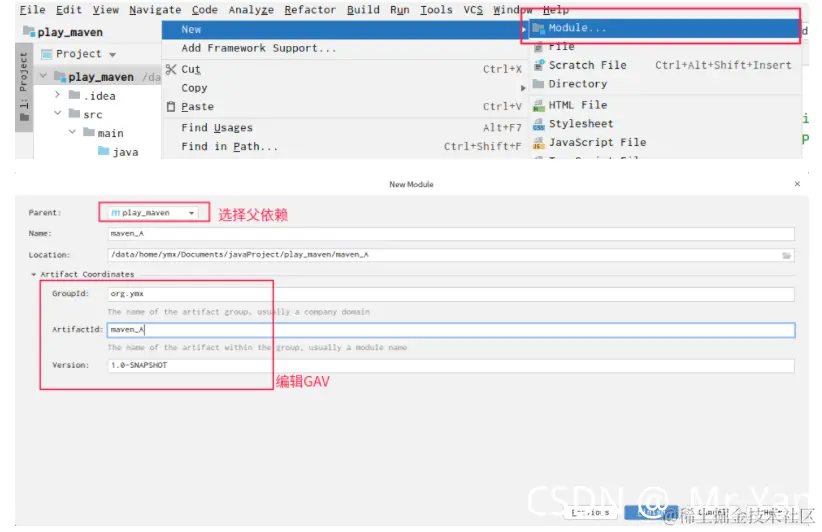Open the Code menu
822x532 pixels.
point(204,9)
